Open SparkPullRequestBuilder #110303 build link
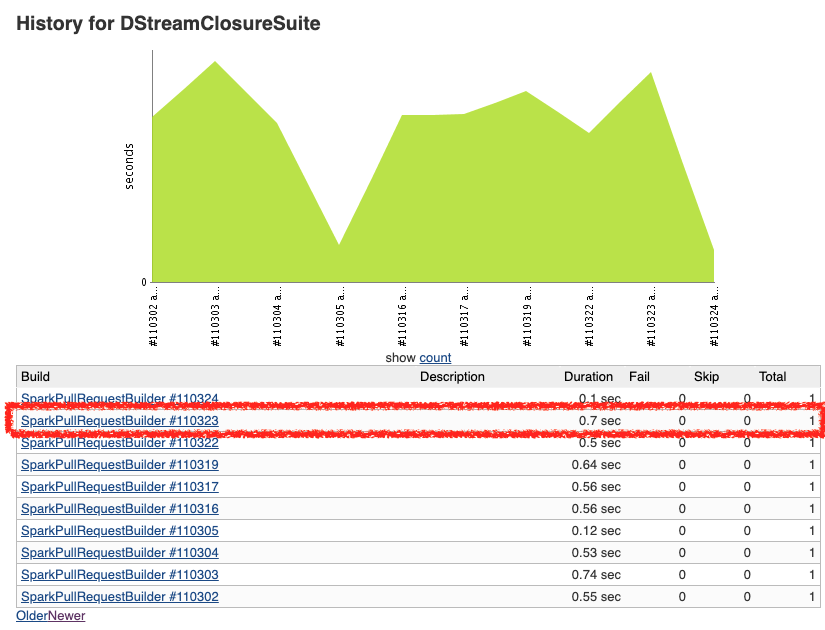This screenshot has width=825, height=630. coord(119,575)
